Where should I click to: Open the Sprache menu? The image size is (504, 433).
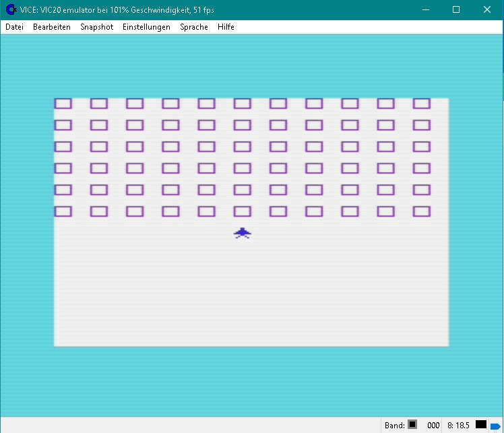194,27
